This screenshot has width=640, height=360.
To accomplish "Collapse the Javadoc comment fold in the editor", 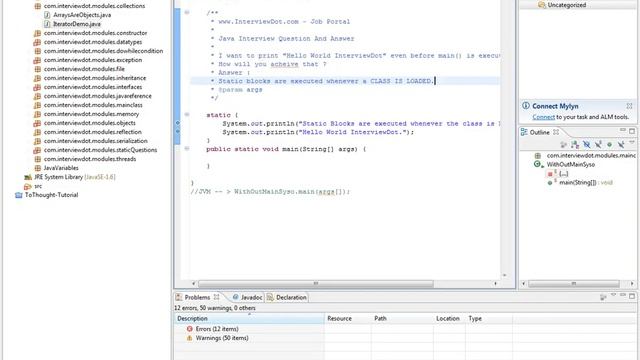I will pos(187,13).
